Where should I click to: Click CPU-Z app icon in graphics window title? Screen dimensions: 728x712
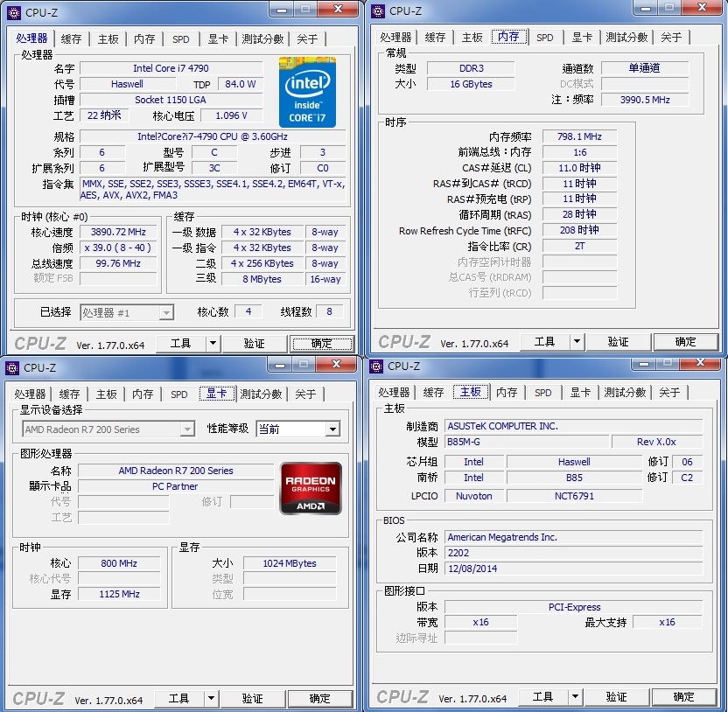pos(12,368)
